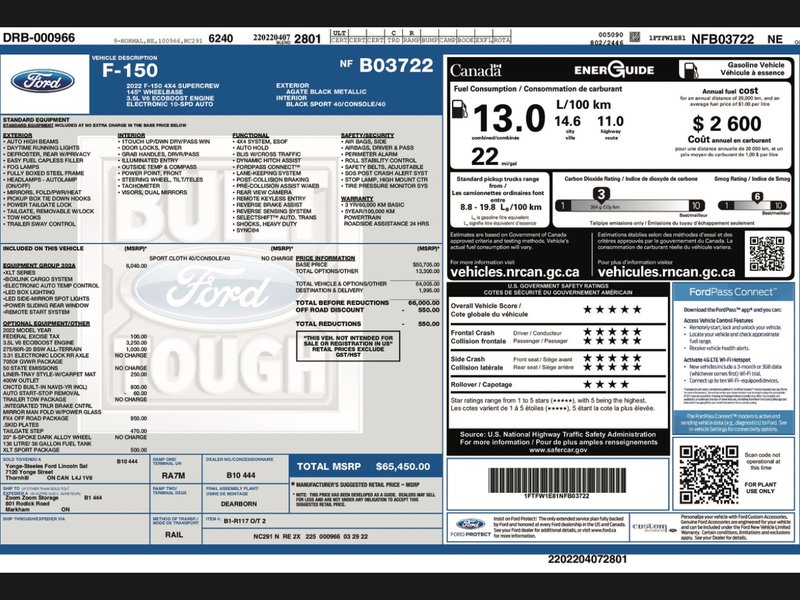Click the FordPass Connect heading
Image resolution: width=800 pixels, height=600 pixels.
733,292
